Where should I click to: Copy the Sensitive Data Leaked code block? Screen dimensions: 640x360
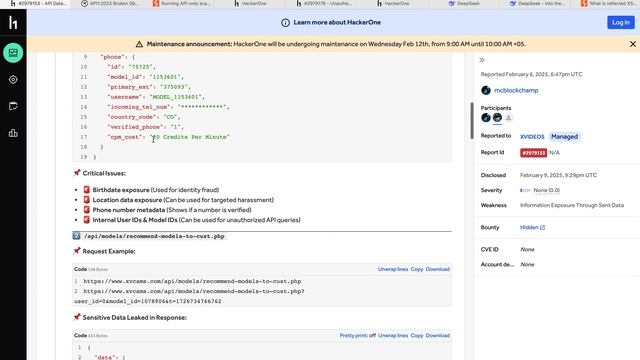417,336
